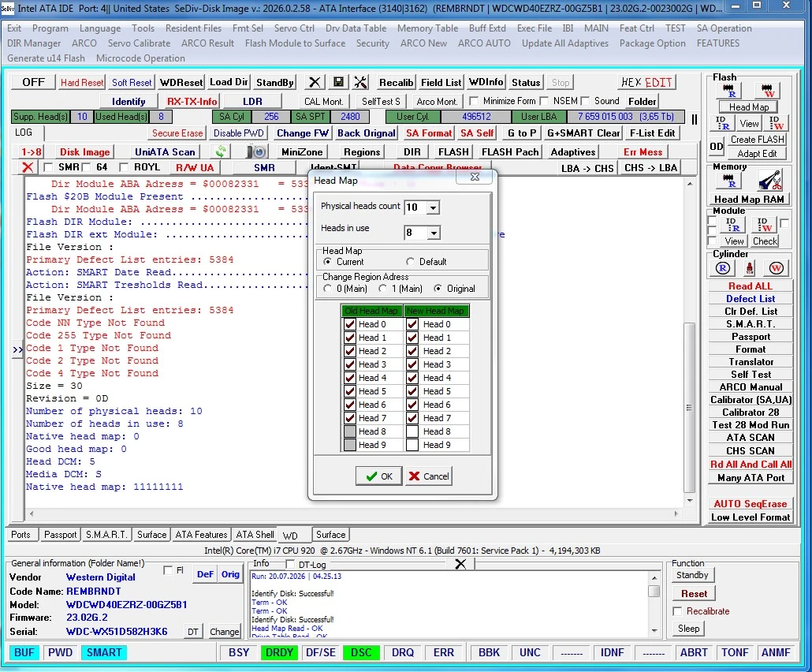Click the wrench tools icon in toolbar
The image size is (812, 672).
coord(361,82)
